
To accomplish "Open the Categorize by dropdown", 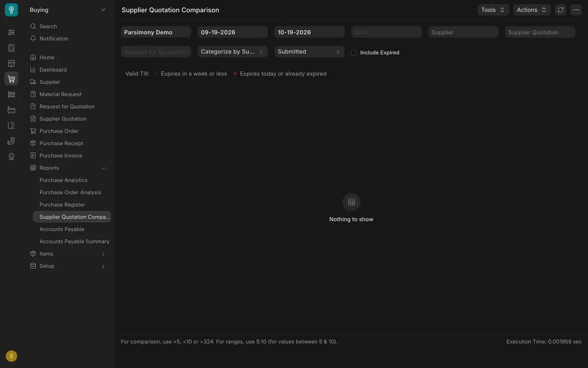I will (232, 52).
